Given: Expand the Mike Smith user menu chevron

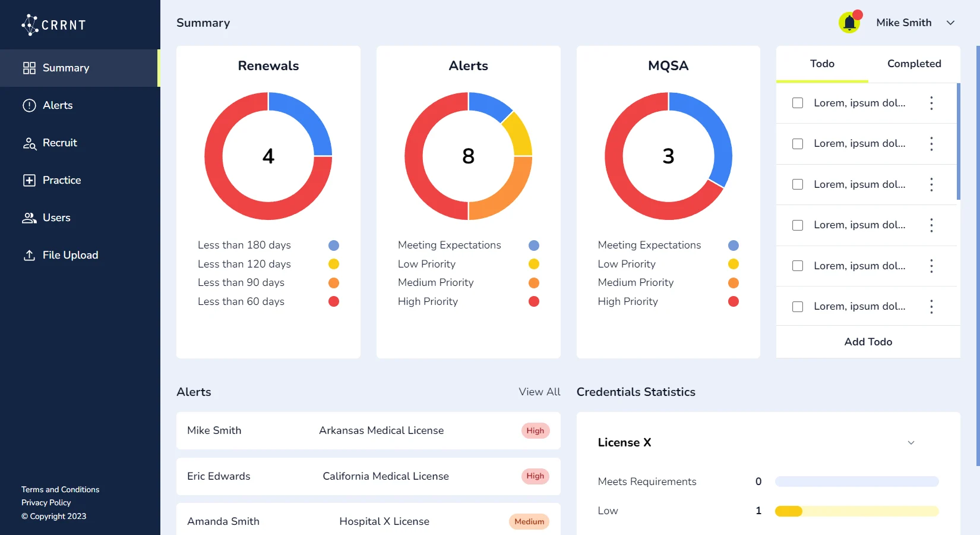Looking at the screenshot, I should pos(950,23).
